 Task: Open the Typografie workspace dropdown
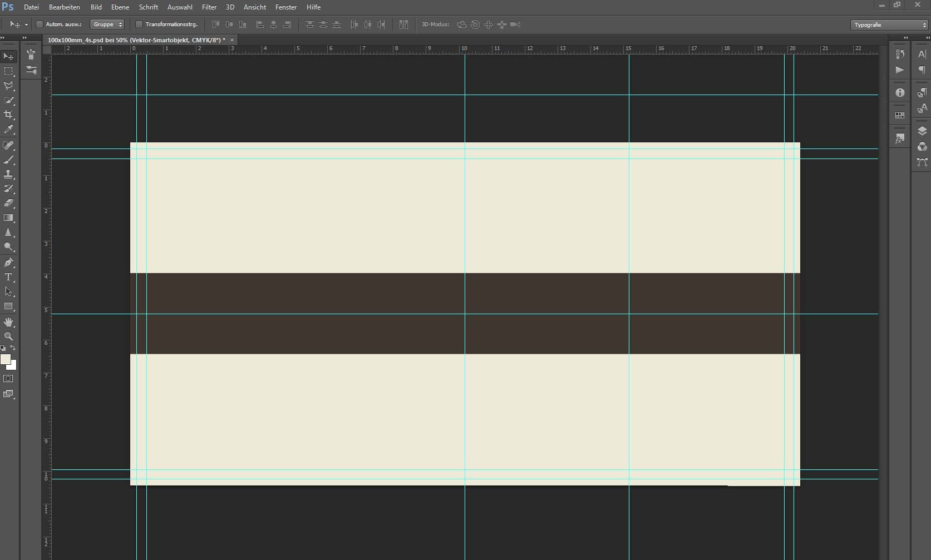tap(888, 24)
